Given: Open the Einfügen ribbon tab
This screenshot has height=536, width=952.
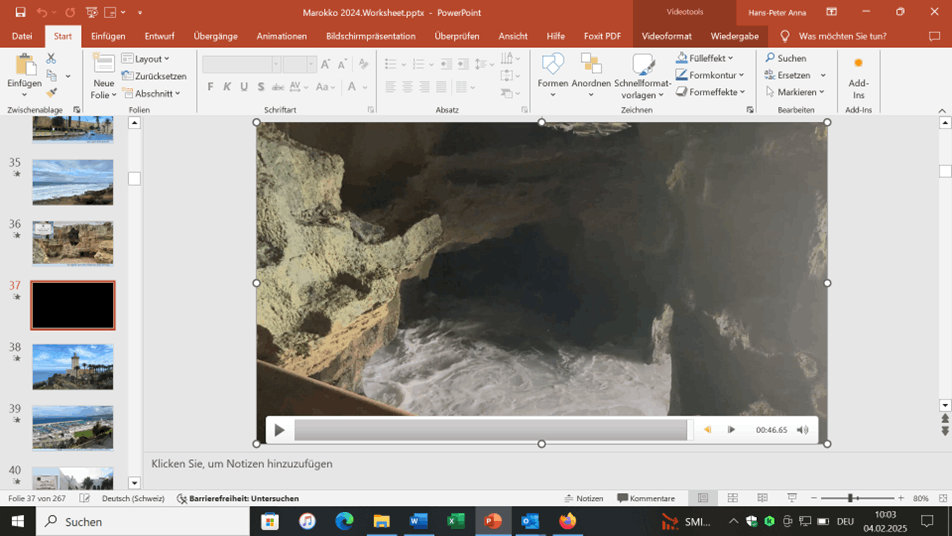Looking at the screenshot, I should click(x=108, y=36).
